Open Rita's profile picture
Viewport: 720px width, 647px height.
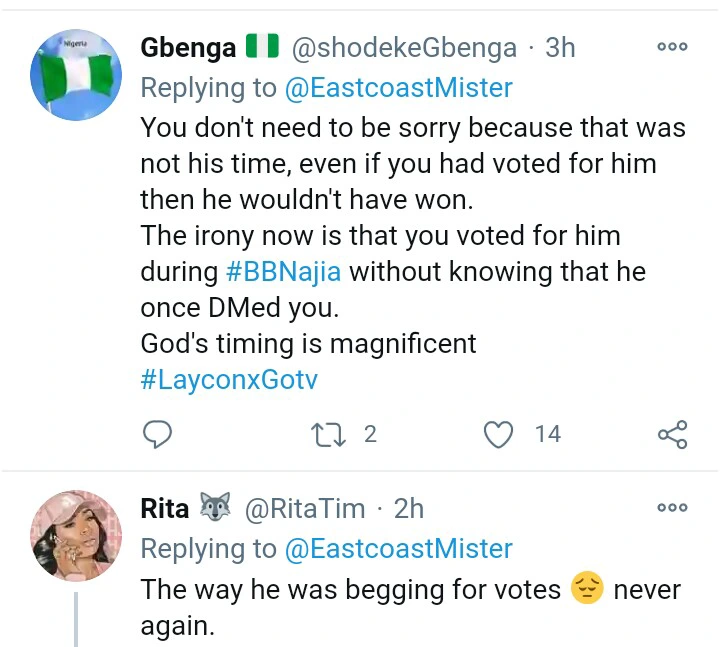[x=75, y=537]
